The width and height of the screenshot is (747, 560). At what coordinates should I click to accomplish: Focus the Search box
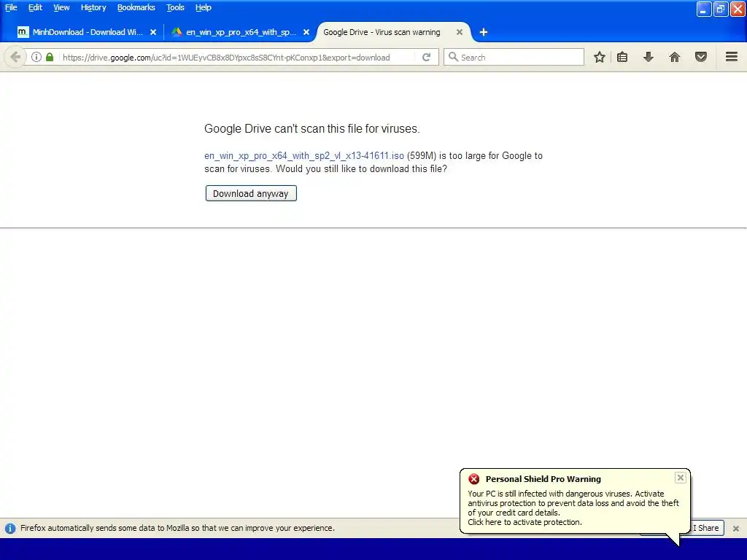pyautogui.click(x=514, y=57)
